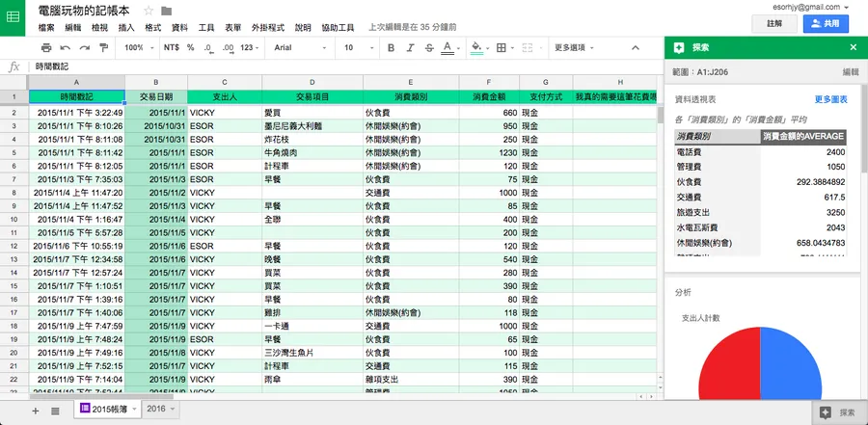
Task: Star this spreadsheet document
Action: coord(148,11)
